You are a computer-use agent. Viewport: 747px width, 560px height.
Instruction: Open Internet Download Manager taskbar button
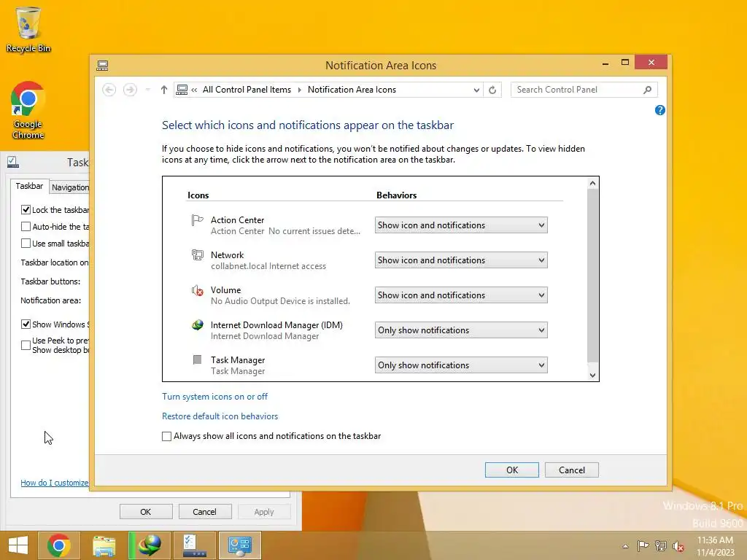click(x=149, y=545)
